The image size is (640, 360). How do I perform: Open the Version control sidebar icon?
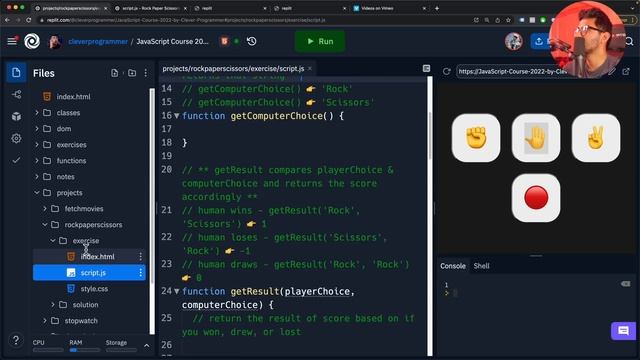click(x=16, y=95)
